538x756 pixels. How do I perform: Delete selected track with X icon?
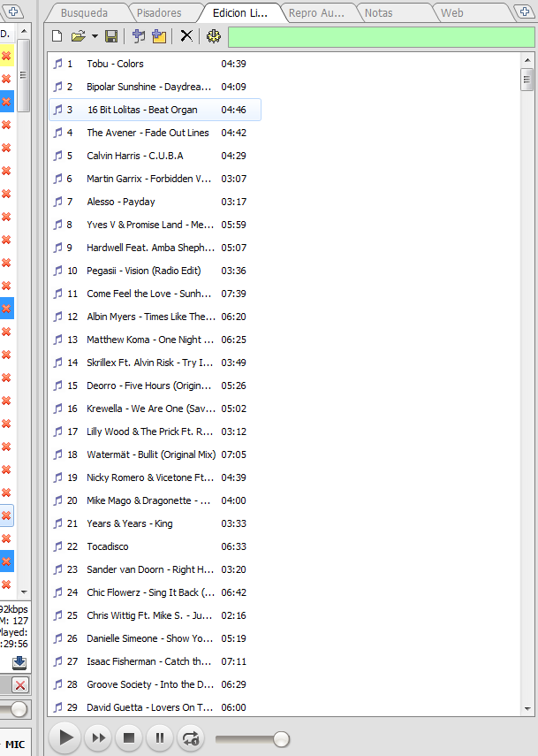pos(186,36)
